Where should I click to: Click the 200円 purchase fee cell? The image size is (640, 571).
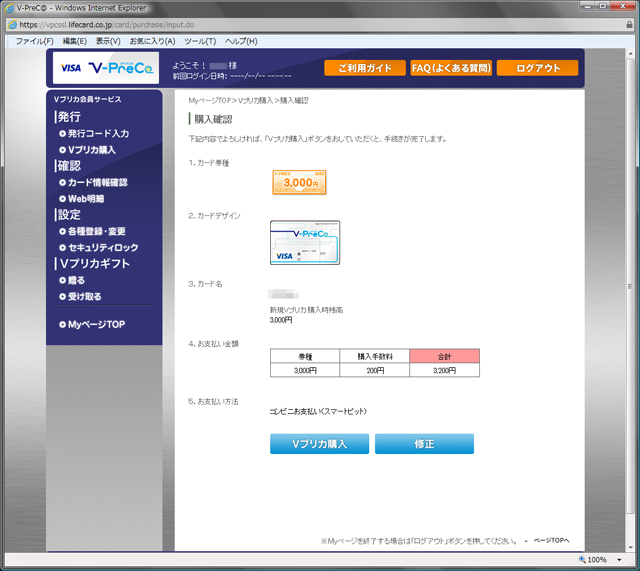[x=375, y=370]
